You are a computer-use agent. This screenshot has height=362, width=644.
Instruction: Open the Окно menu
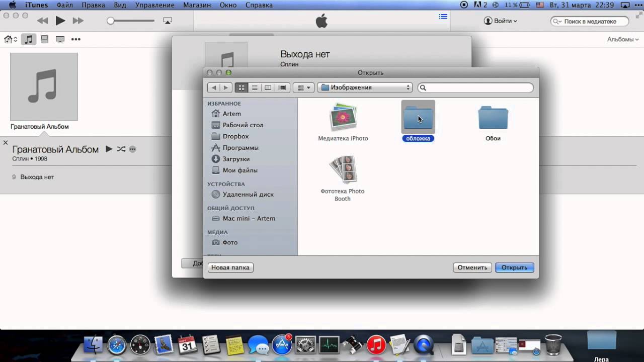click(x=228, y=5)
